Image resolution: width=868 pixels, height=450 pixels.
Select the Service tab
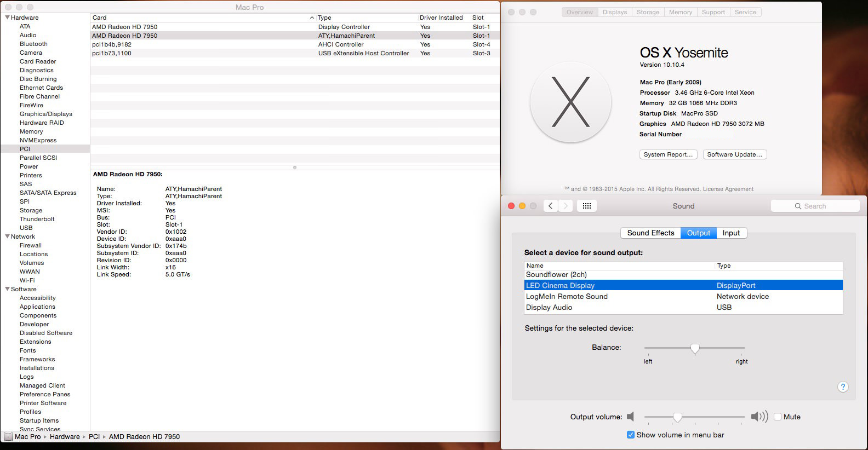745,12
